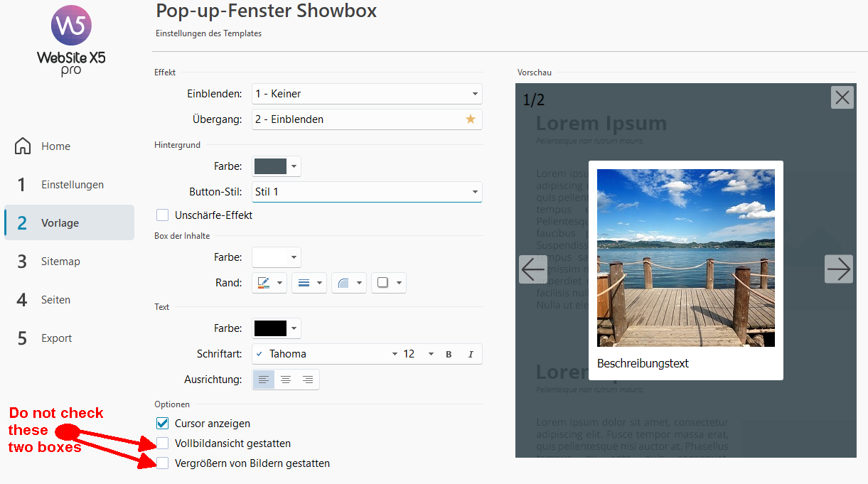Enable the Unschärfe-Effekt checkbox

(163, 215)
